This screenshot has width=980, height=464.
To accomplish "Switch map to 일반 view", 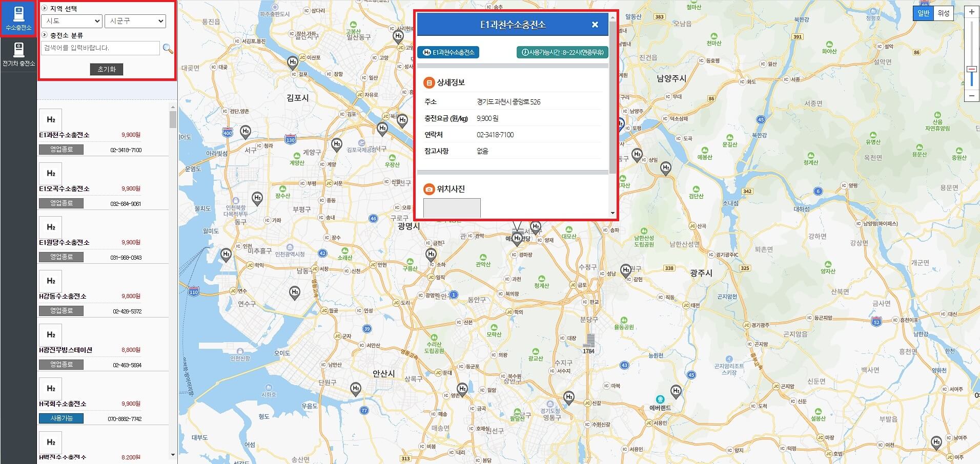I will point(923,13).
